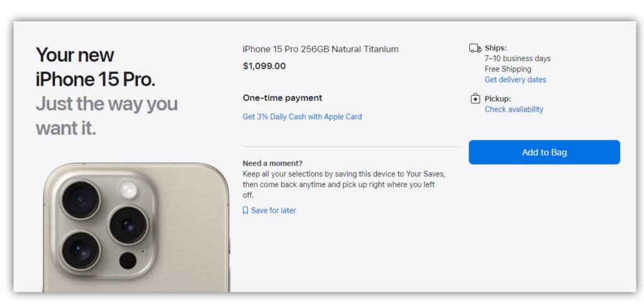644x303 pixels.
Task: Click the Pickup: label
Action: click(x=497, y=99)
